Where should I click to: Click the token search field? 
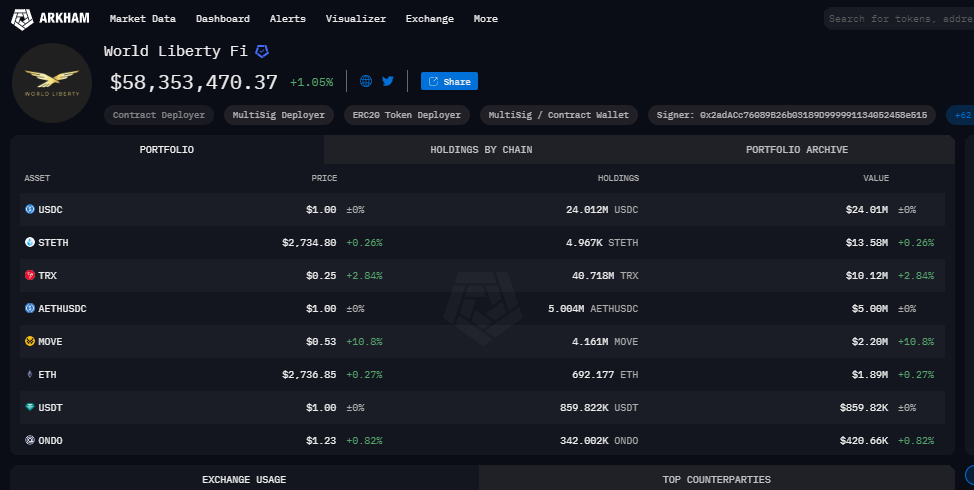[899, 19]
